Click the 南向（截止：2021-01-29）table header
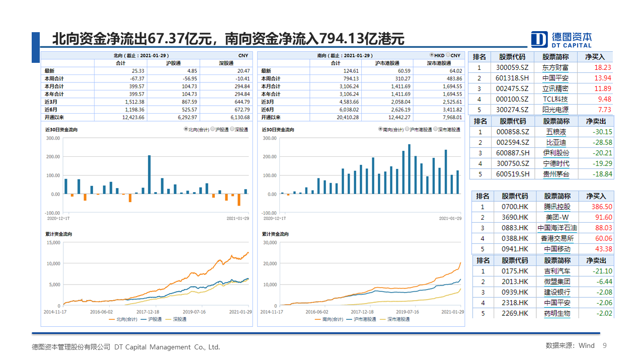The height and width of the screenshot is (362, 644). [x=345, y=55]
